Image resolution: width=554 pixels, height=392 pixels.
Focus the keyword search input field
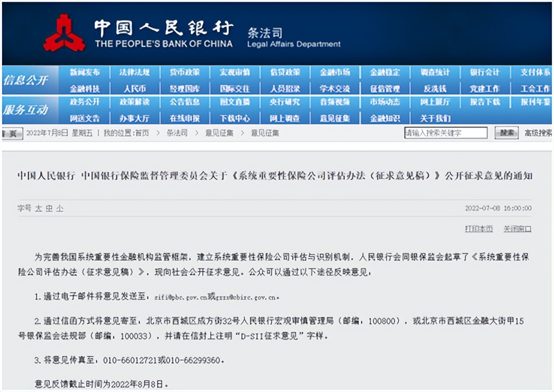click(445, 133)
